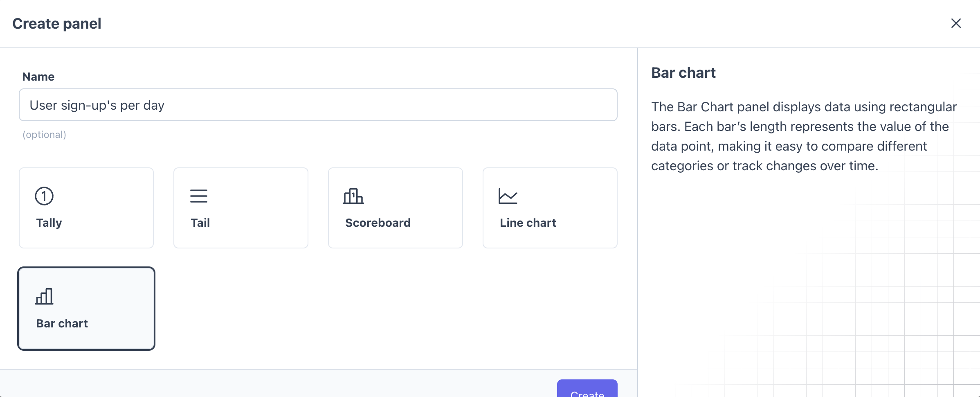This screenshot has height=397, width=980.
Task: Click the Create panel dialog title
Action: (57, 24)
